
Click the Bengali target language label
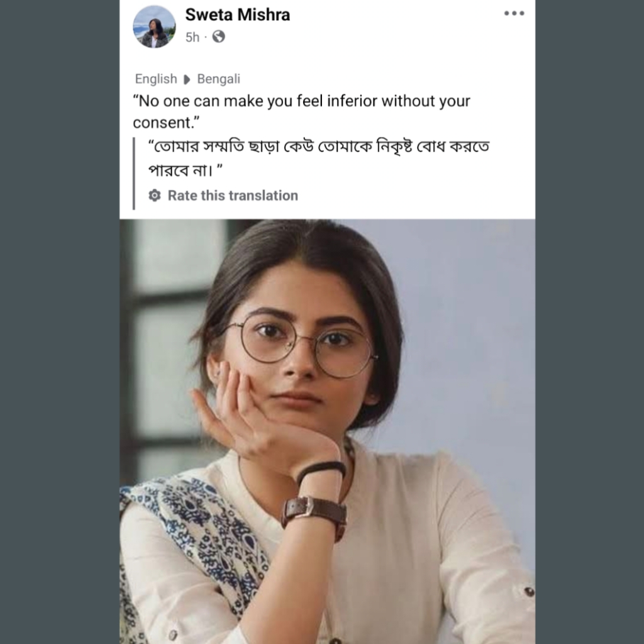pos(218,79)
